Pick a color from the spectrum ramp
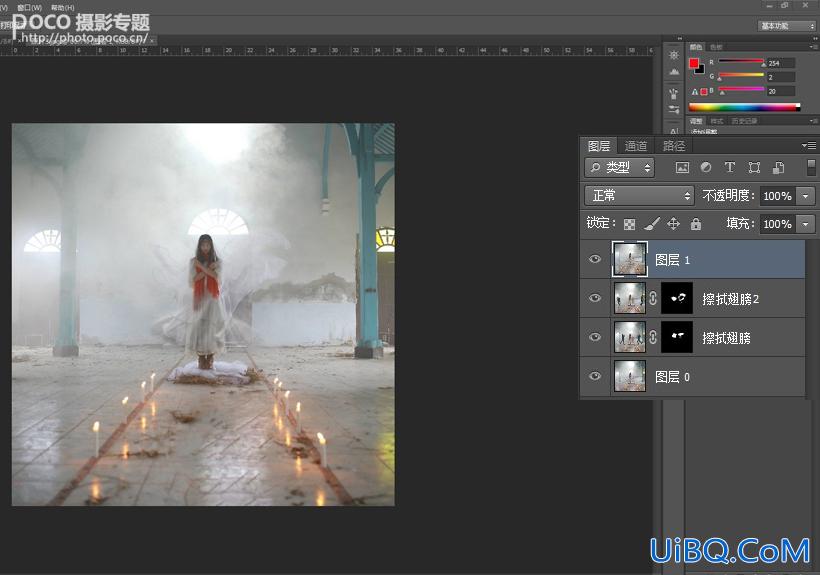Image resolution: width=820 pixels, height=575 pixels. (x=745, y=107)
